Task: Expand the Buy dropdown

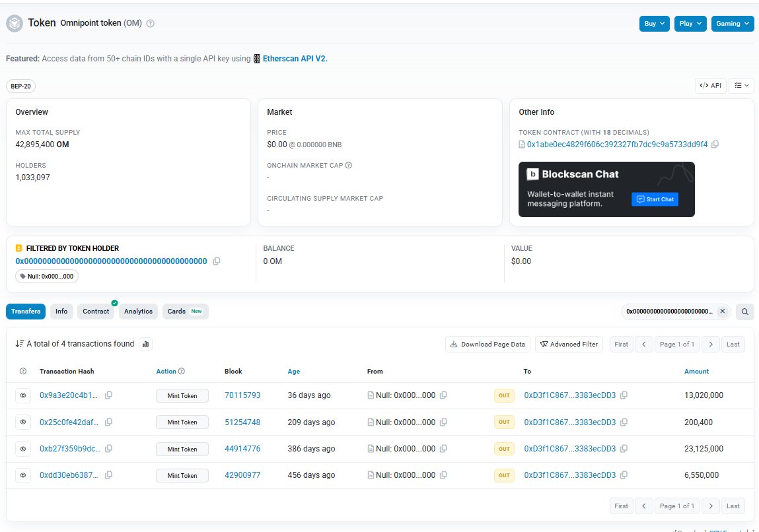Action: (655, 24)
